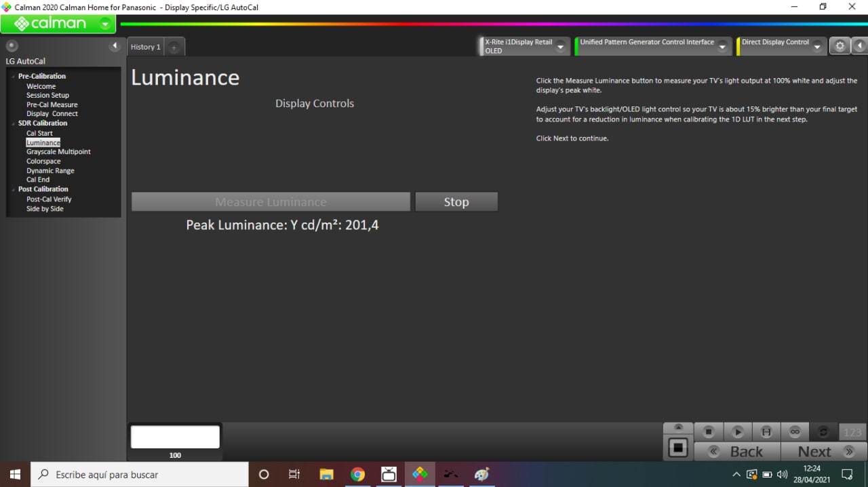Image resolution: width=868 pixels, height=487 pixels.
Task: Collapse the SDR Calibration tree section
Action: tap(13, 123)
